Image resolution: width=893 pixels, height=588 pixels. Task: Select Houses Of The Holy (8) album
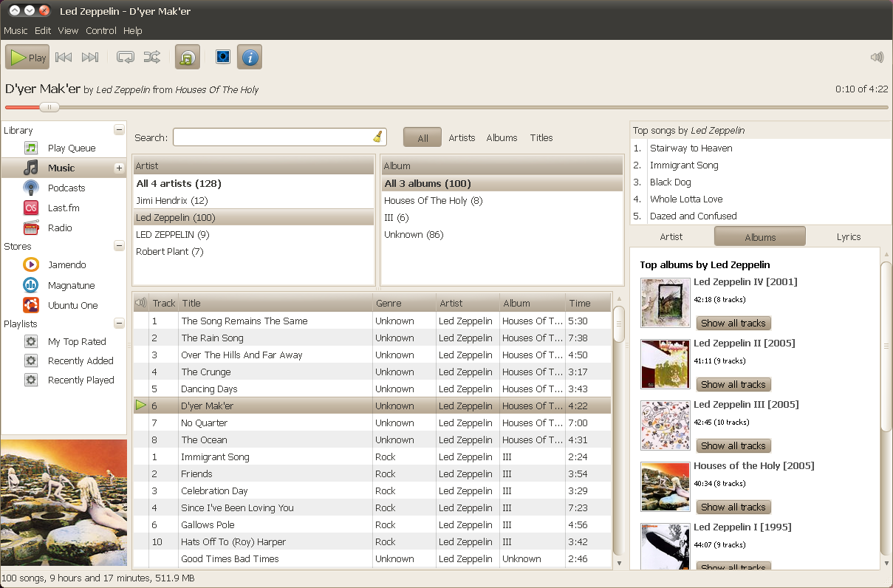click(502, 200)
